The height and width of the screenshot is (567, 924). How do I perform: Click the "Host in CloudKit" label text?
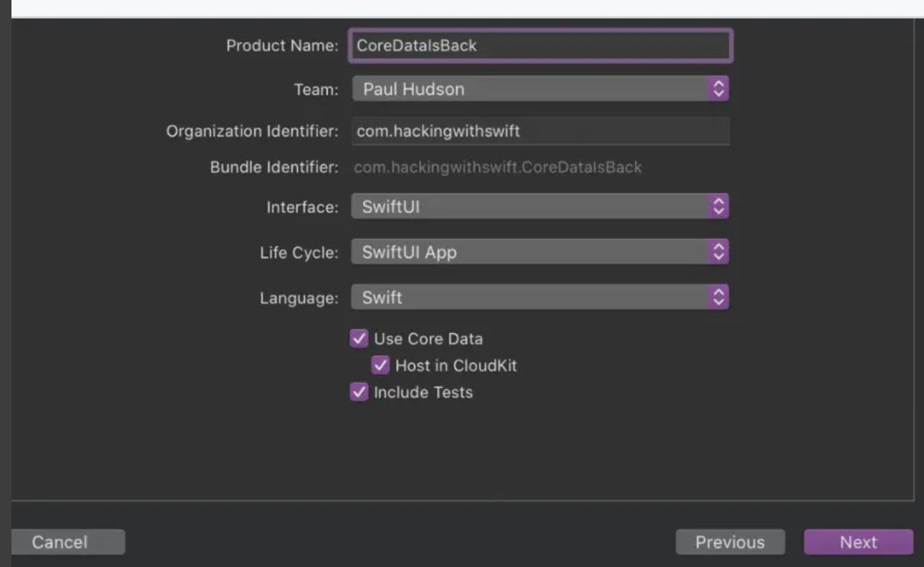(x=456, y=365)
